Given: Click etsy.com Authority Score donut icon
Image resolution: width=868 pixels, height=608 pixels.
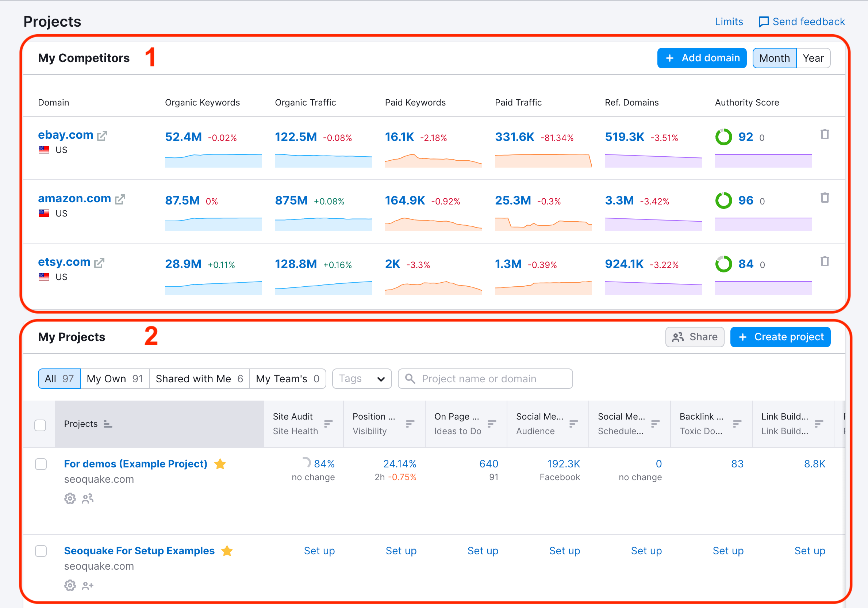Looking at the screenshot, I should tap(723, 264).
